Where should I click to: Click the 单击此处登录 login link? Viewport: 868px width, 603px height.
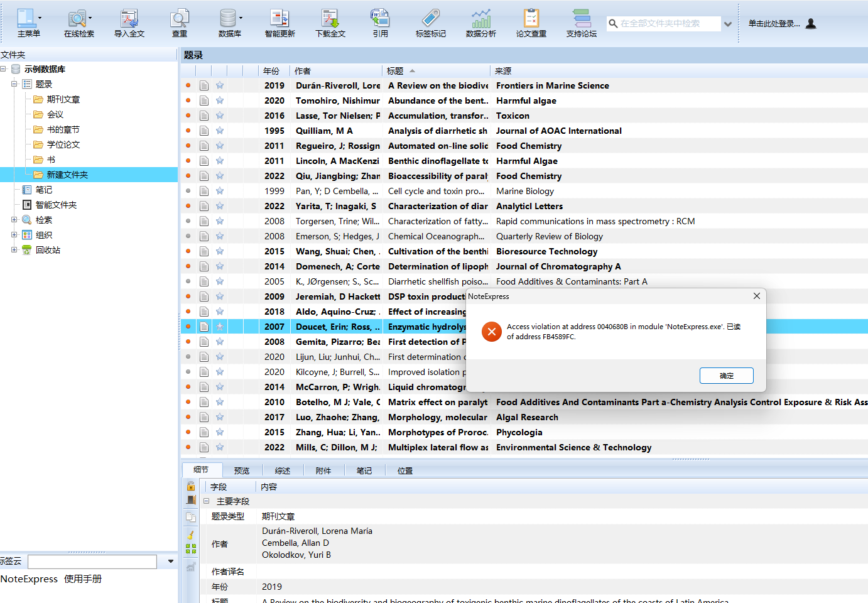pos(774,24)
